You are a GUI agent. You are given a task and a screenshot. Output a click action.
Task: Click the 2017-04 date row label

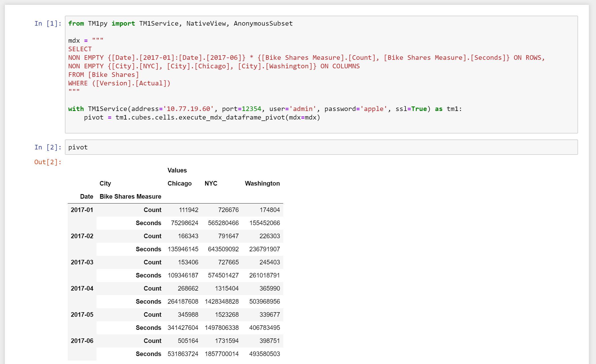(x=82, y=288)
